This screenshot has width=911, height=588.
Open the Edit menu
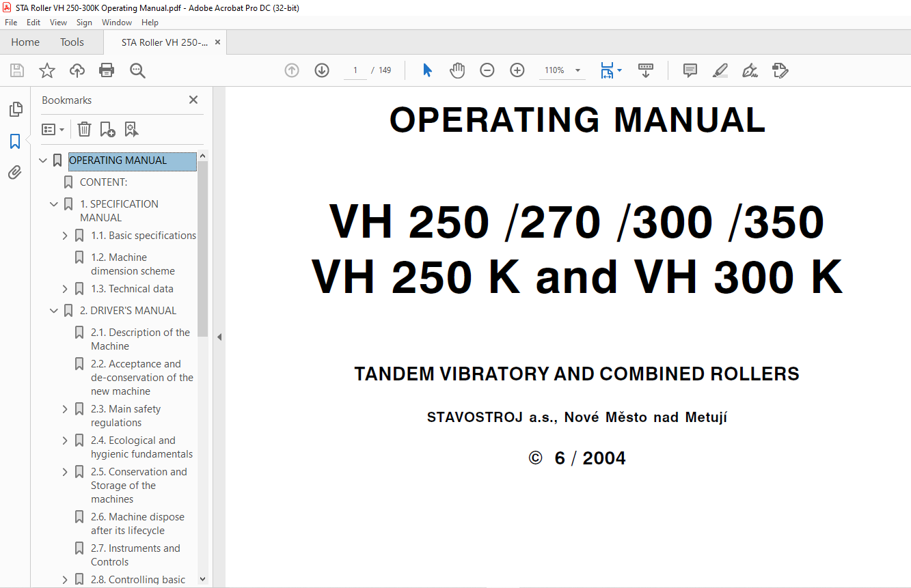[33, 23]
